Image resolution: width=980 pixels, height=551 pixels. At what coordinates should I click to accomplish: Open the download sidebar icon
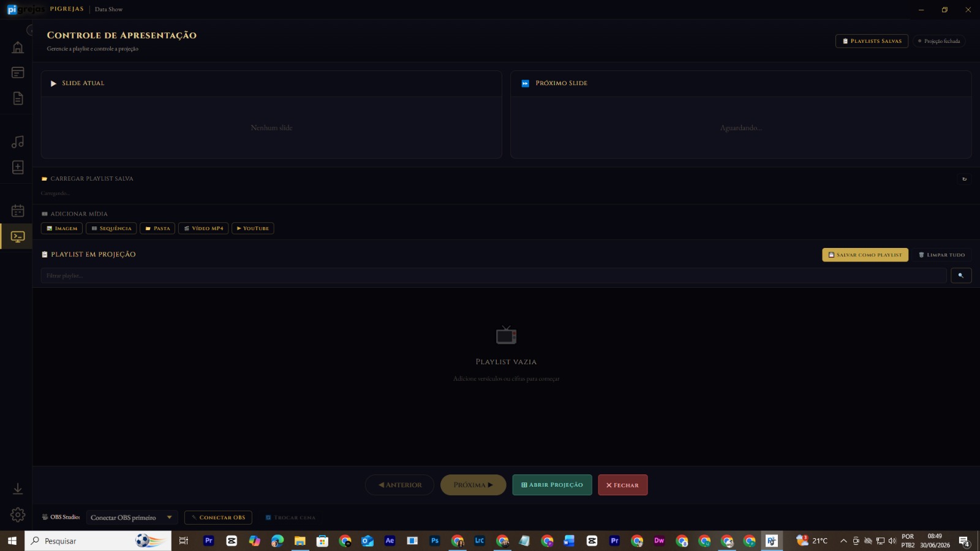[18, 489]
